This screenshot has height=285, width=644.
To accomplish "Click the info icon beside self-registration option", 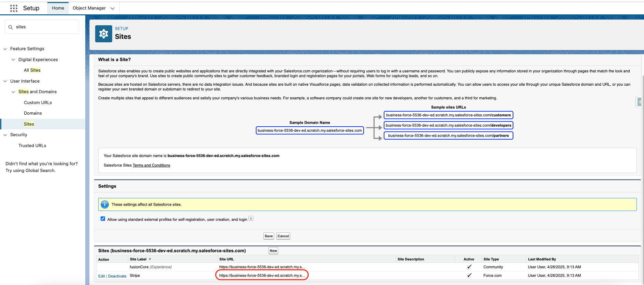I will (251, 218).
